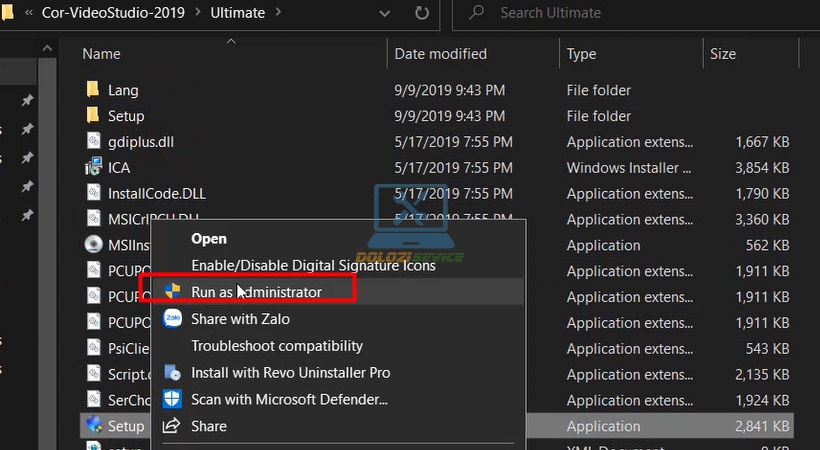The image size is (820, 450).
Task: Click the InstallCode.DLL file icon
Action: pyautogui.click(x=94, y=193)
